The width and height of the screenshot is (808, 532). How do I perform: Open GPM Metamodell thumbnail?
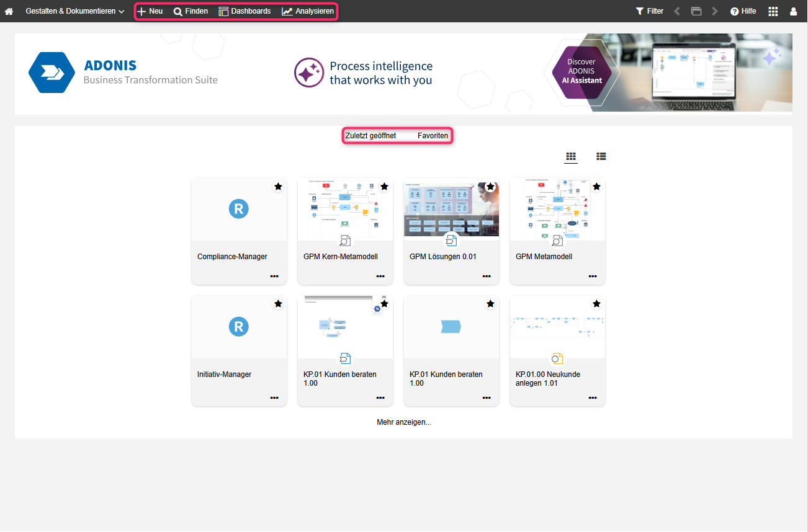point(557,210)
